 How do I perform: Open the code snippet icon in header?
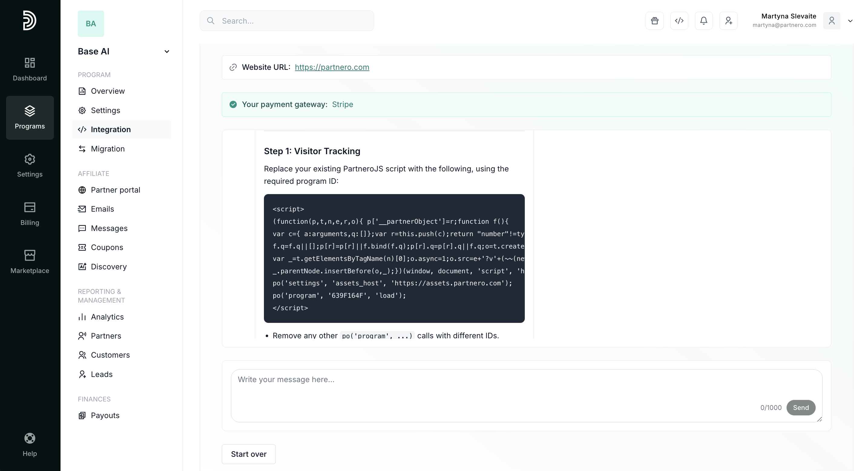click(679, 21)
